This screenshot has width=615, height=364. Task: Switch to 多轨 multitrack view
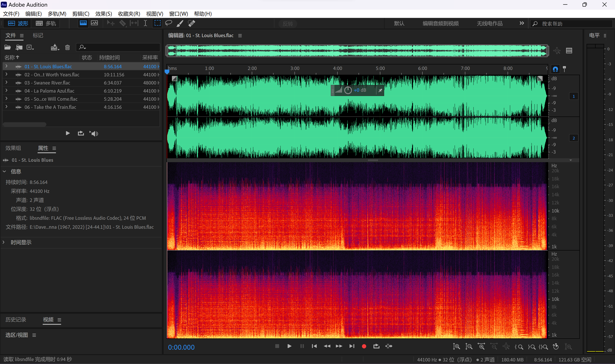click(46, 23)
